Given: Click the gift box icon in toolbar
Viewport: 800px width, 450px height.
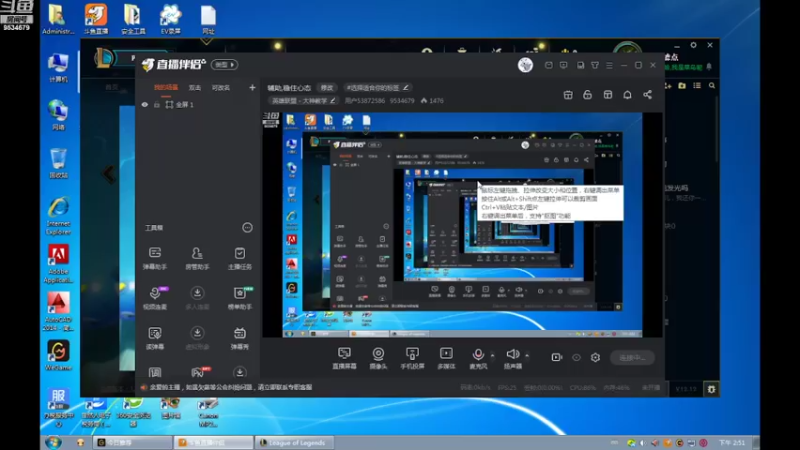Looking at the screenshot, I should tap(568, 94).
